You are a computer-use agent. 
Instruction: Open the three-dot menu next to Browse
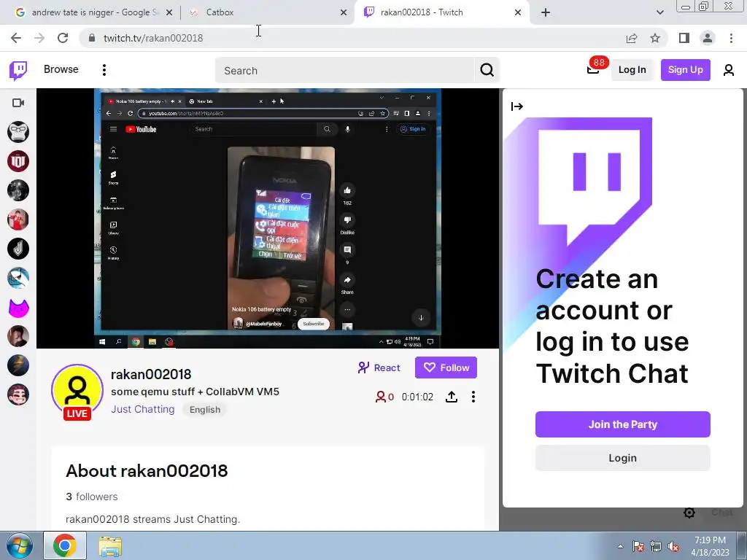104,70
